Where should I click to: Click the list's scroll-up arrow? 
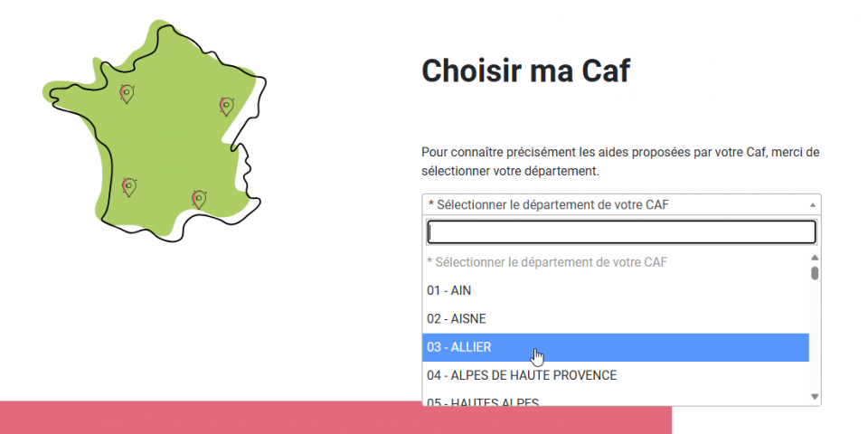815,257
